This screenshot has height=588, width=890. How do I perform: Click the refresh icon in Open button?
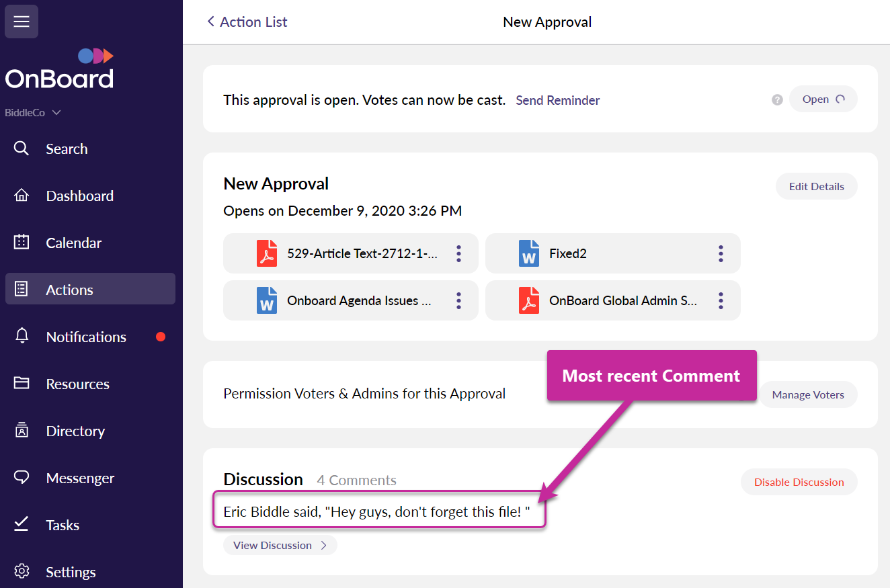pyautogui.click(x=840, y=99)
